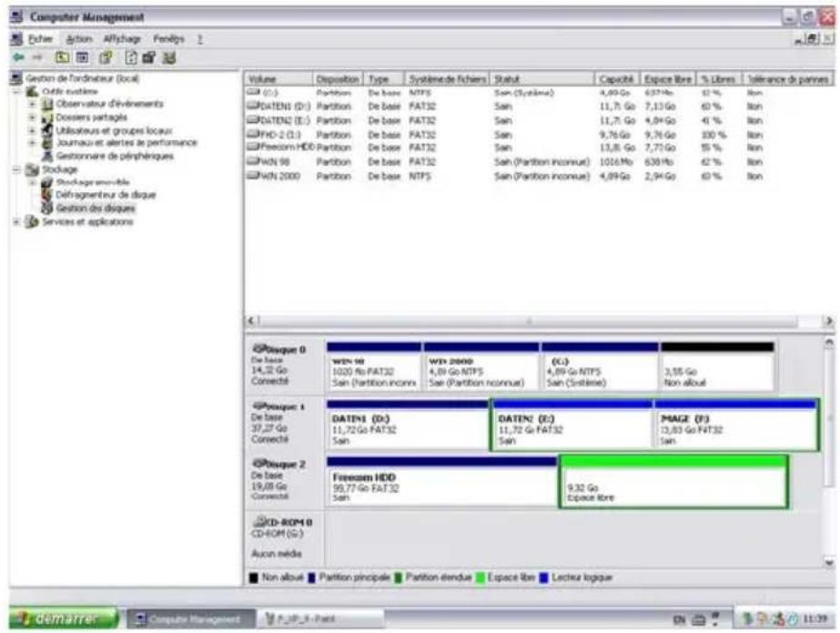Click the disk view scrollbar down arrow
840x633 pixels.
click(829, 563)
